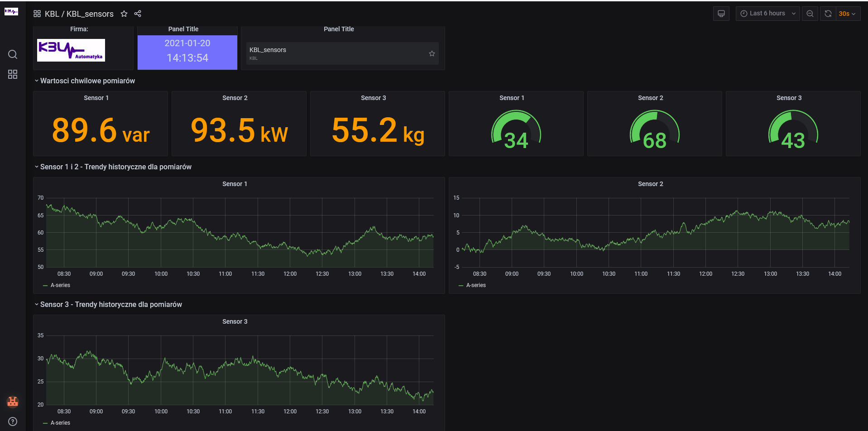Click the grid icon beside the dashboard title

pyautogui.click(x=37, y=14)
